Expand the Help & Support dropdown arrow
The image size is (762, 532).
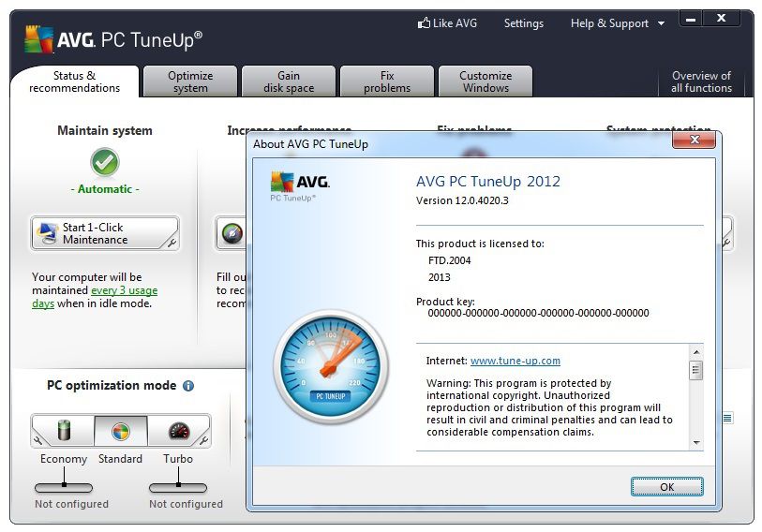click(x=661, y=23)
